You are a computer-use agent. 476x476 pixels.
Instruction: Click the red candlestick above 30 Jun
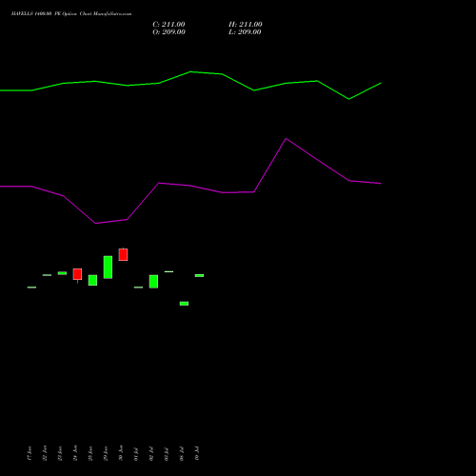123,254
